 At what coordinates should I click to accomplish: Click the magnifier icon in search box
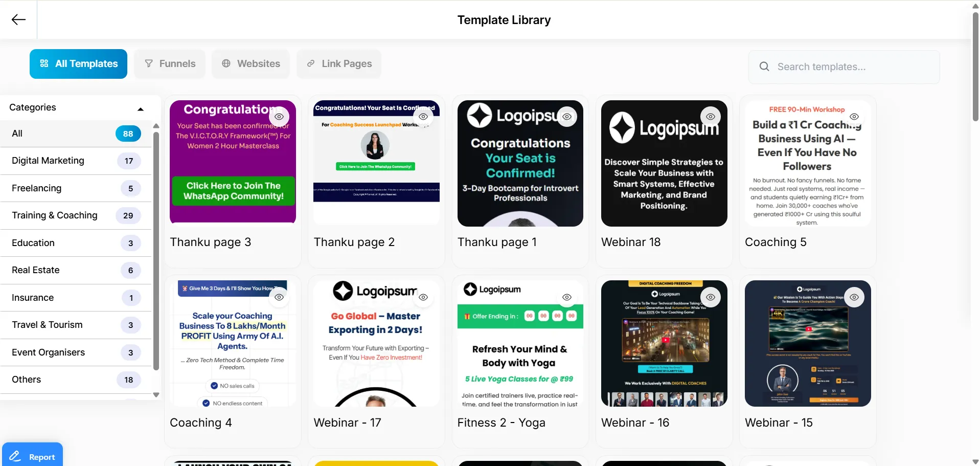pos(764,66)
